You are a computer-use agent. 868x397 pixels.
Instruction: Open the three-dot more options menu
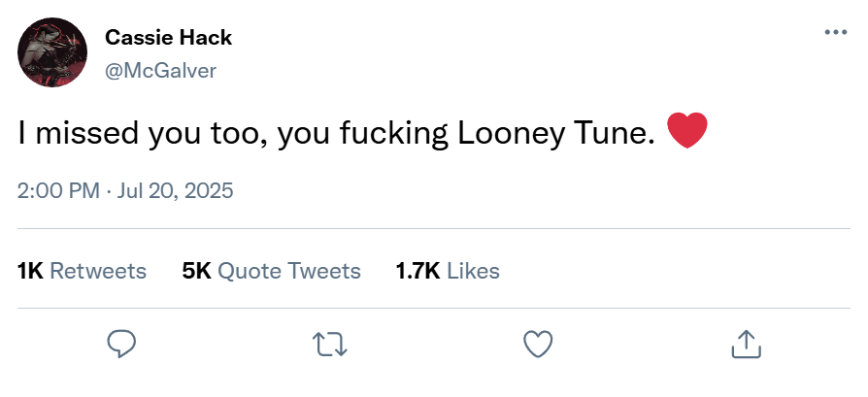click(835, 32)
